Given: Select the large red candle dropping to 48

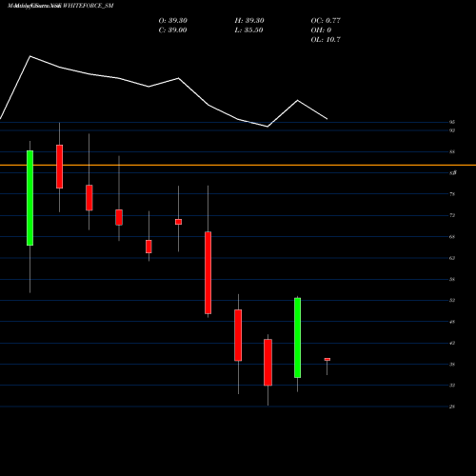Looking at the screenshot, I should pyautogui.click(x=208, y=272).
